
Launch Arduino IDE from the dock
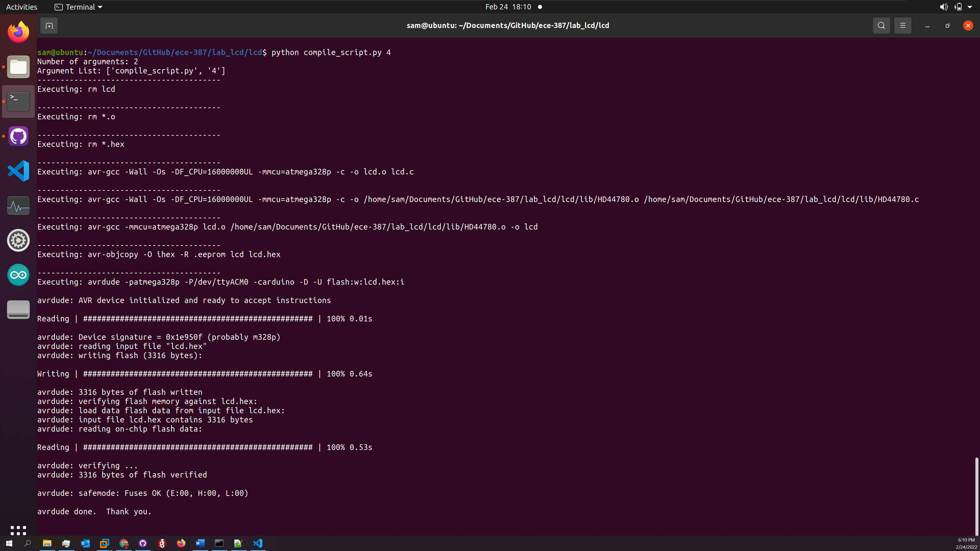click(x=18, y=275)
